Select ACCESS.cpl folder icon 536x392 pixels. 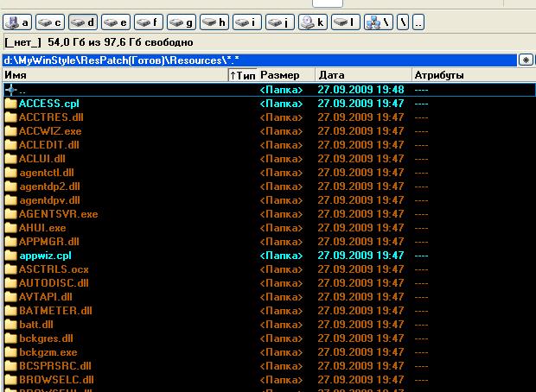11,104
